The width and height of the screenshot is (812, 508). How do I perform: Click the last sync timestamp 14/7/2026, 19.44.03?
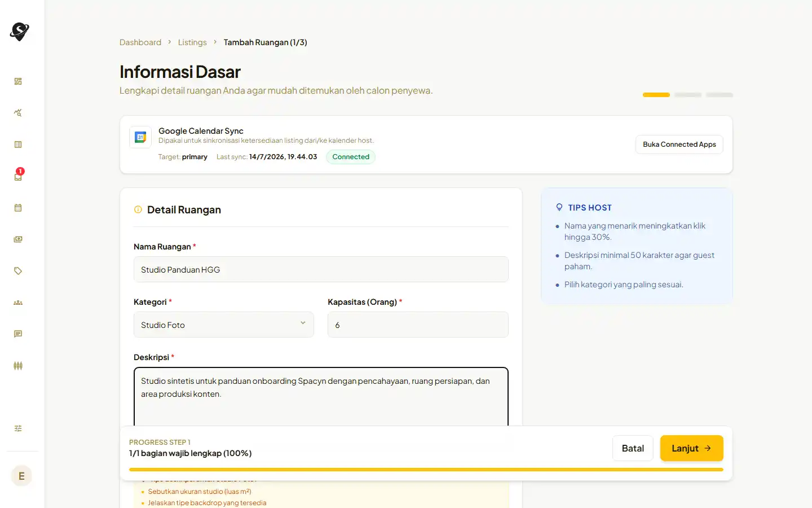(x=283, y=157)
